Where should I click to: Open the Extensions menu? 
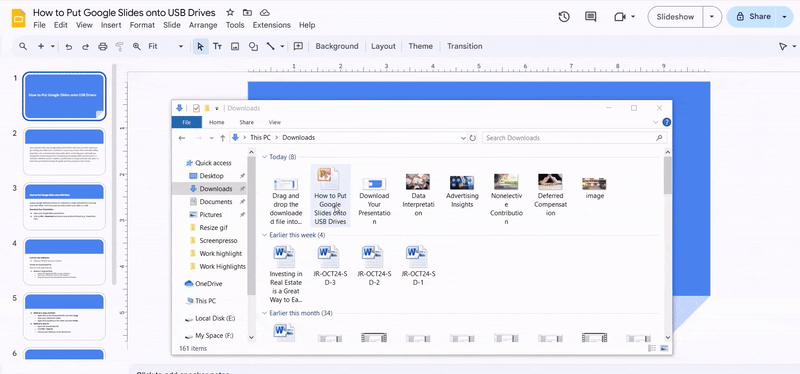tap(271, 25)
